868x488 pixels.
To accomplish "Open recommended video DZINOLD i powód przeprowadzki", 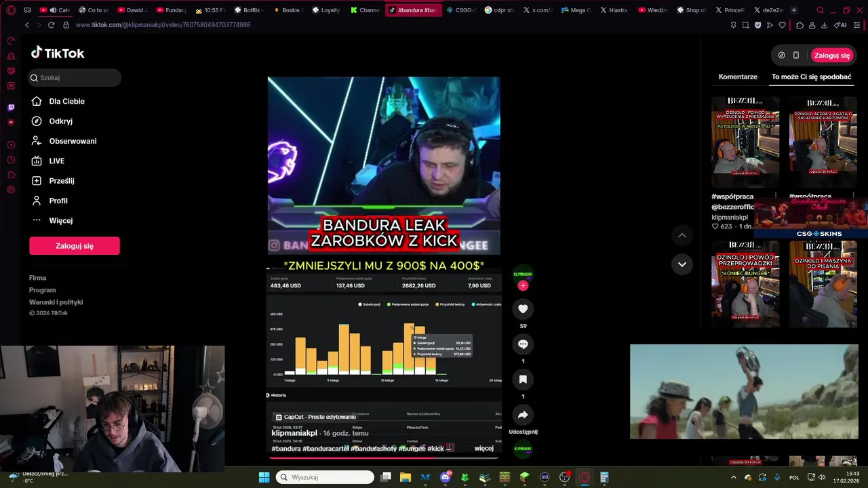I will pos(745,284).
